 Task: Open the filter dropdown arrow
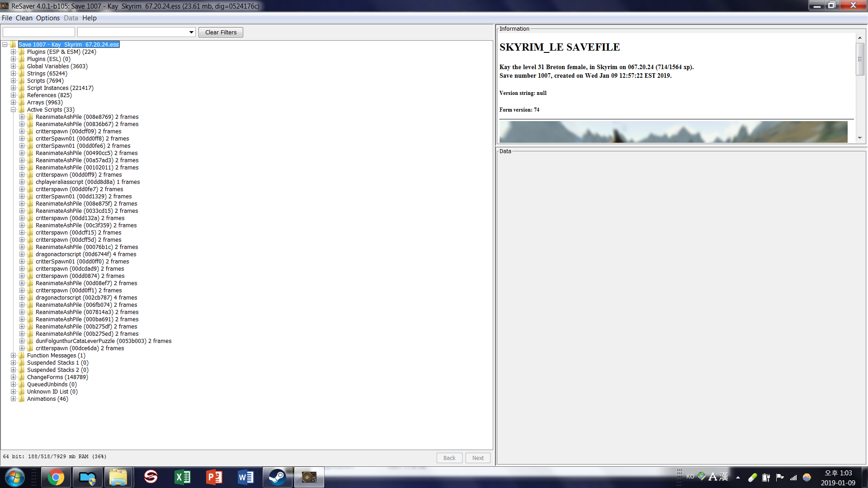[x=191, y=32]
